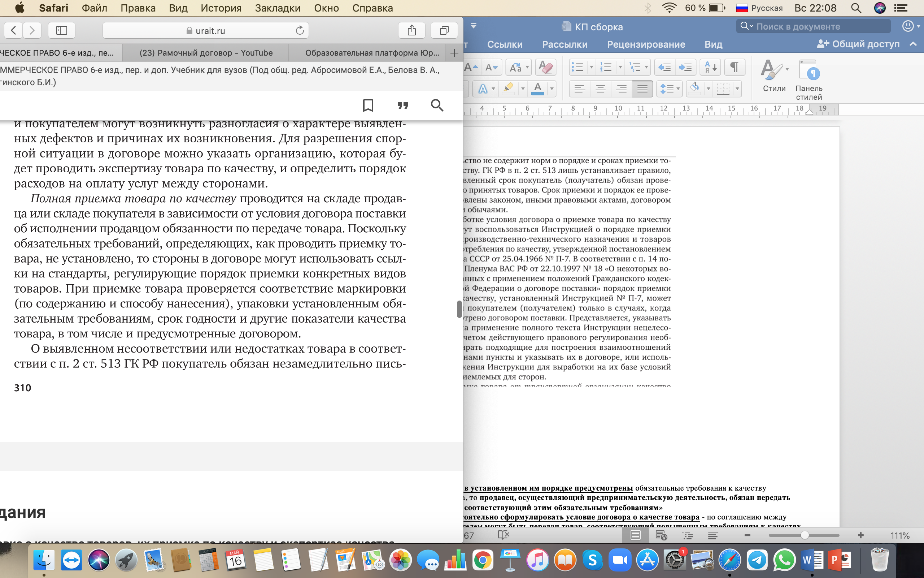This screenshot has height=578, width=924.
Task: Toggle paragraph marks ¶ display
Action: point(734,67)
